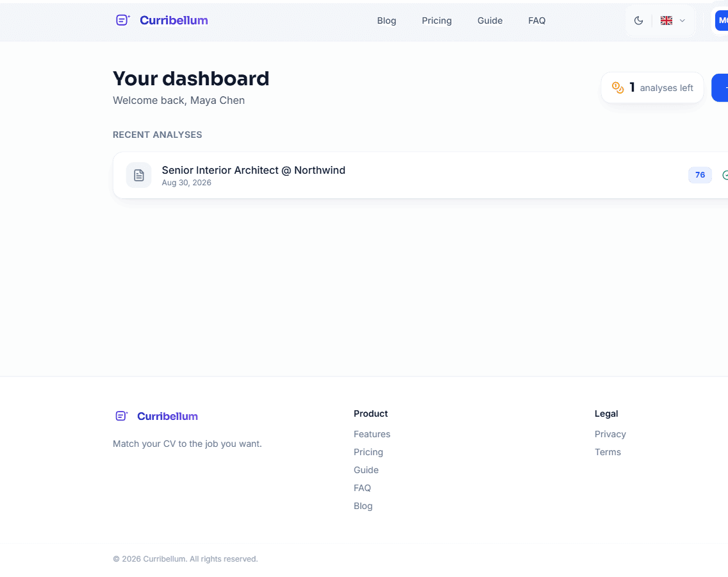Open the language selector with UK flag
728x577 pixels.
(x=673, y=21)
